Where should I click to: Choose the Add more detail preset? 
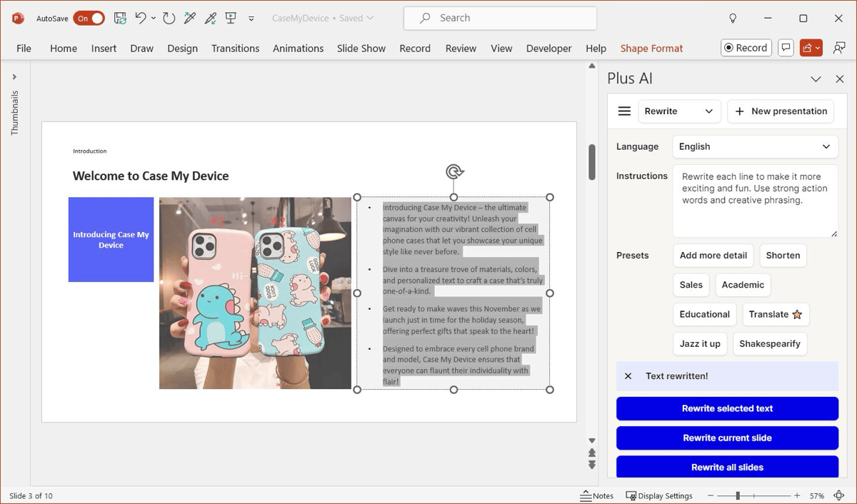pyautogui.click(x=713, y=256)
